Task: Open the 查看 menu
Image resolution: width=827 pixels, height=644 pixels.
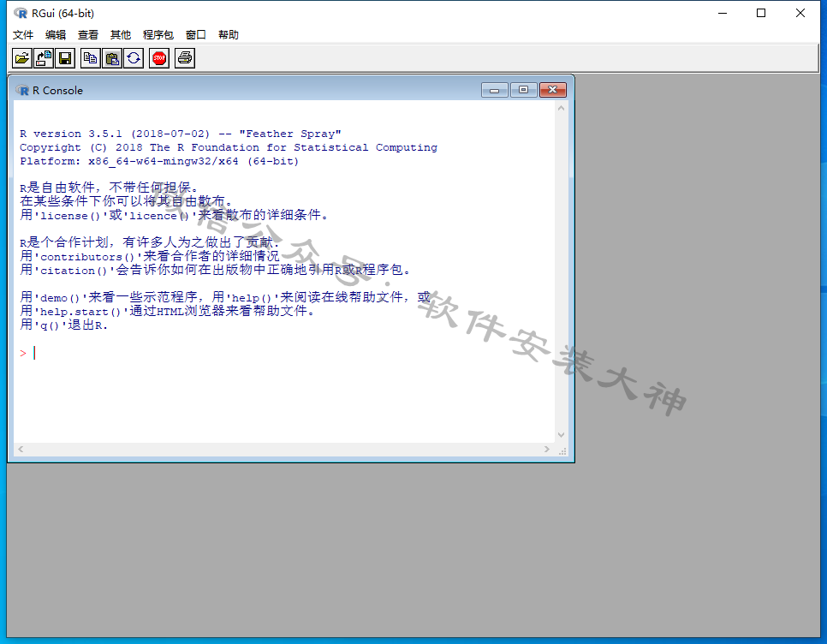Action: tap(88, 35)
